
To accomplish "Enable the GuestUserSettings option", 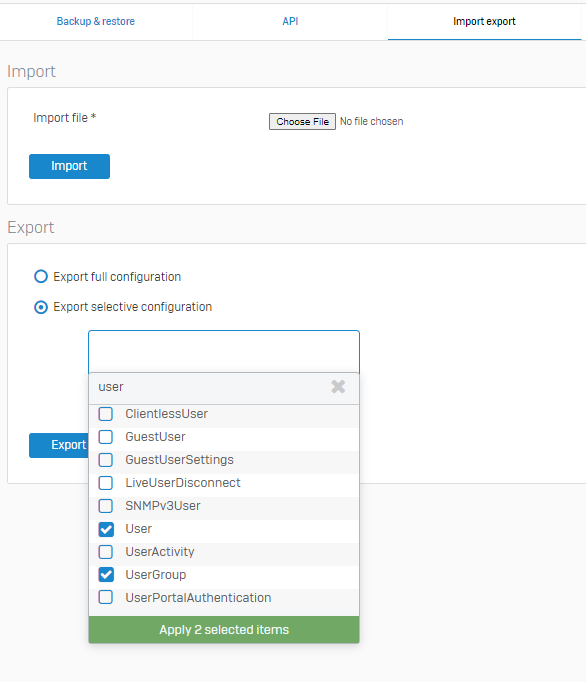I will (x=106, y=460).
